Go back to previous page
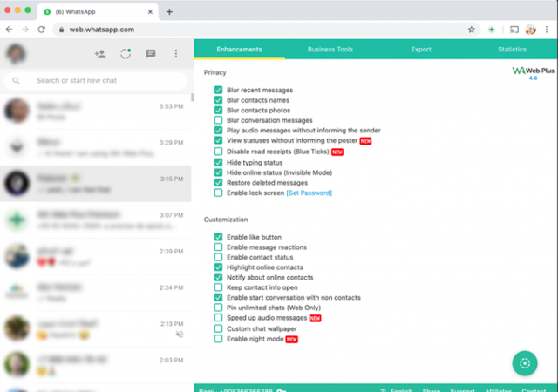 click(10, 30)
